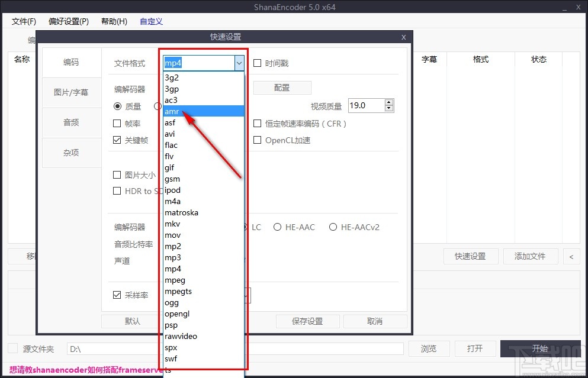Select opengl entry in list
Screen dimensions: 588x378
(204, 314)
